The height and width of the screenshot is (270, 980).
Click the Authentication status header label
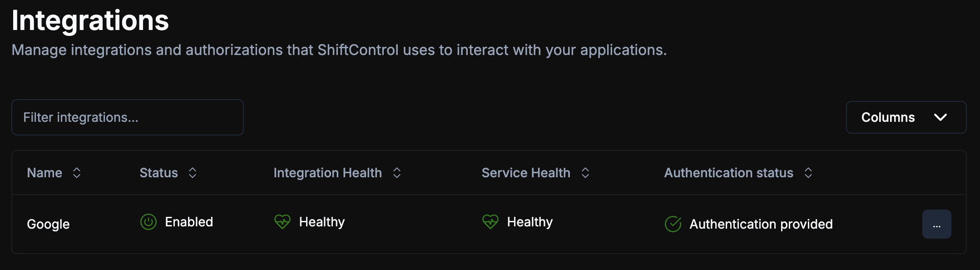pos(728,173)
